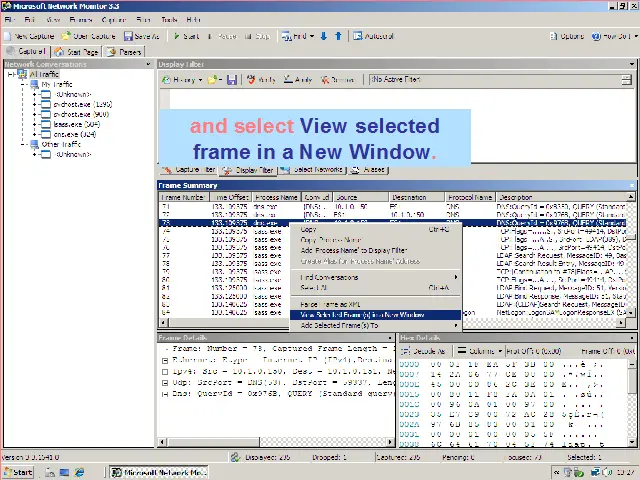Switch to the Aliases tab
The image size is (640, 480).
[368, 170]
